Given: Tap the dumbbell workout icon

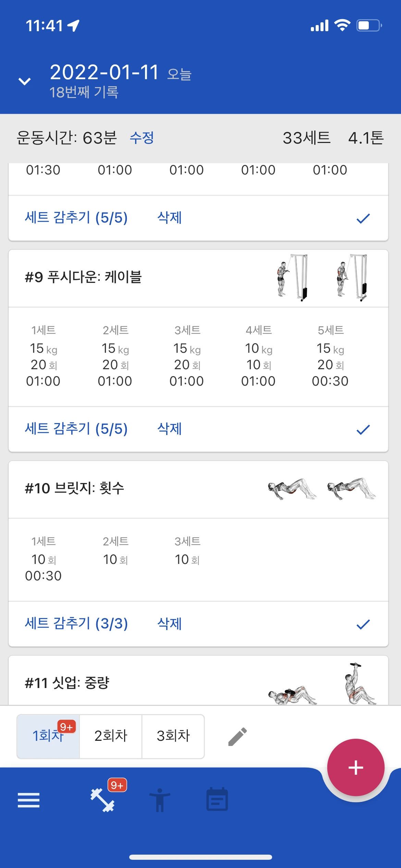Looking at the screenshot, I should coord(102,800).
